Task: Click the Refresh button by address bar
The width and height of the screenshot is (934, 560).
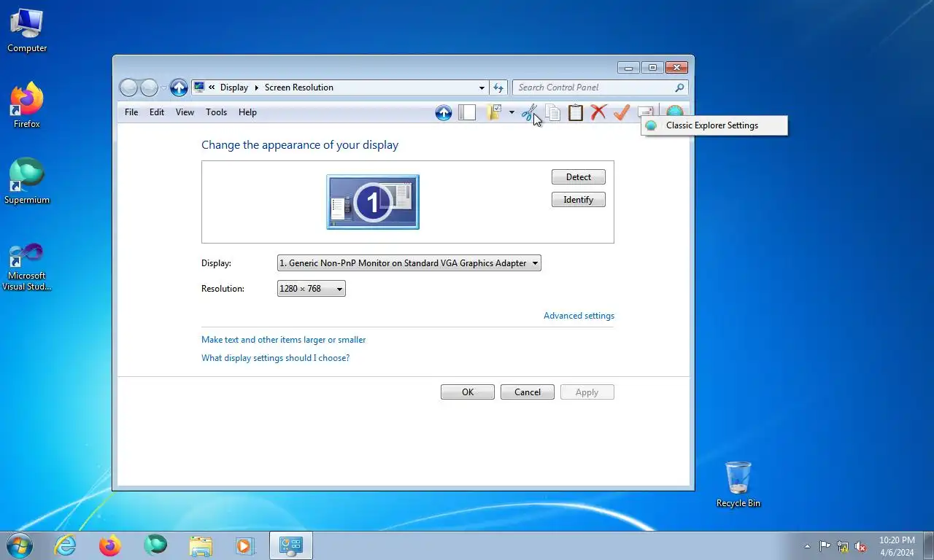Action: coord(498,87)
